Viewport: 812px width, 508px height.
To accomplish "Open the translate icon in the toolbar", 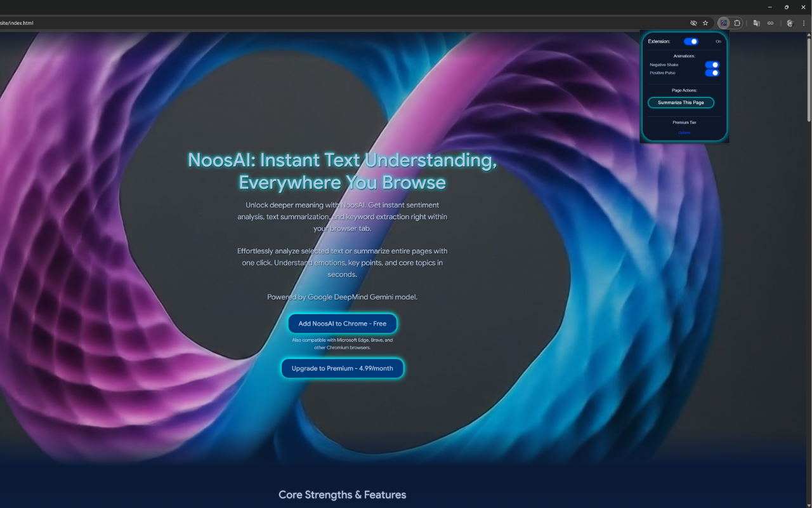I will point(757,23).
